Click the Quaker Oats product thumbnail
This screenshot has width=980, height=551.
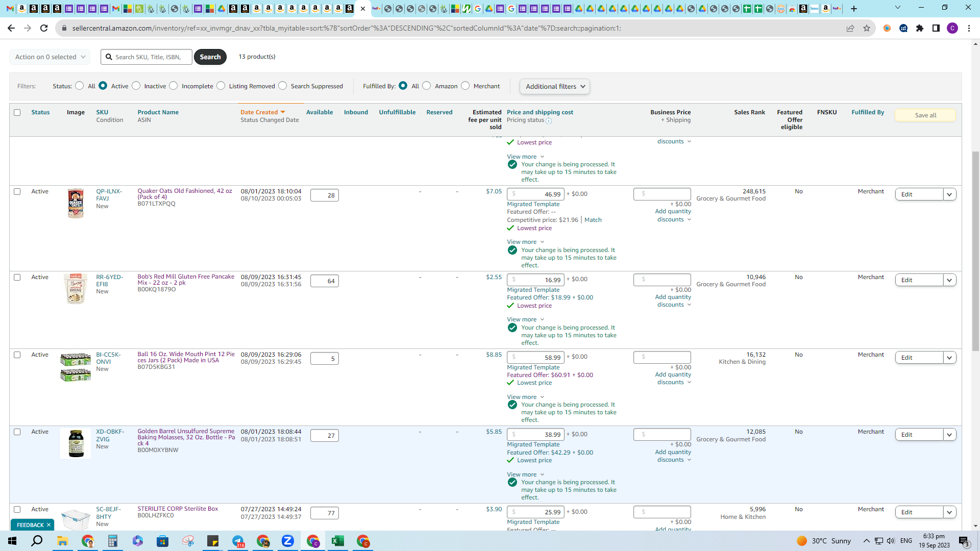tap(76, 203)
